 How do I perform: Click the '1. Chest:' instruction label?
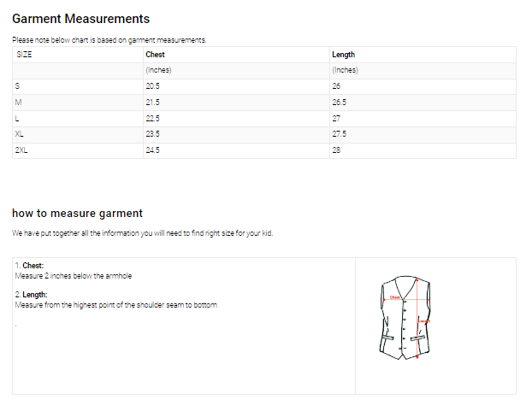click(29, 266)
